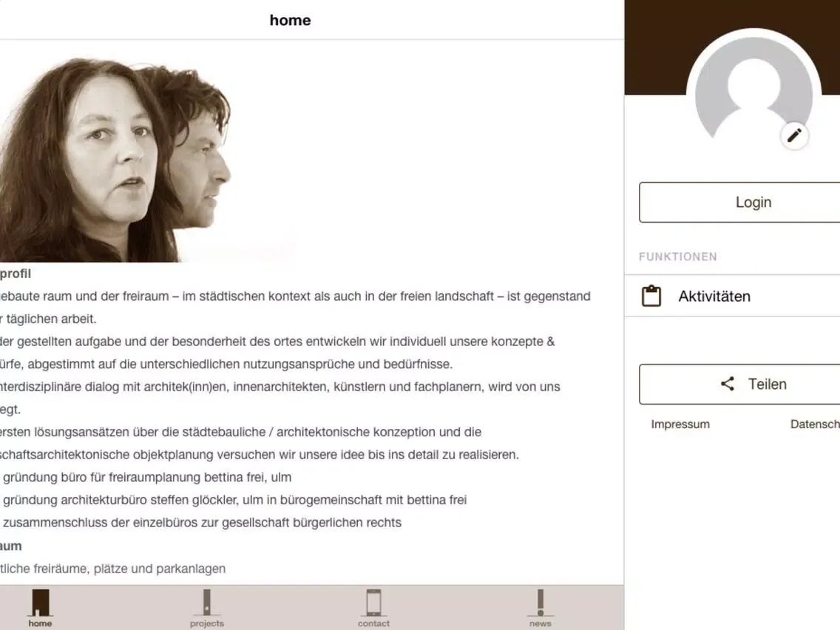840x630 pixels.
Task: Switch to the news tab label
Action: tap(540, 623)
